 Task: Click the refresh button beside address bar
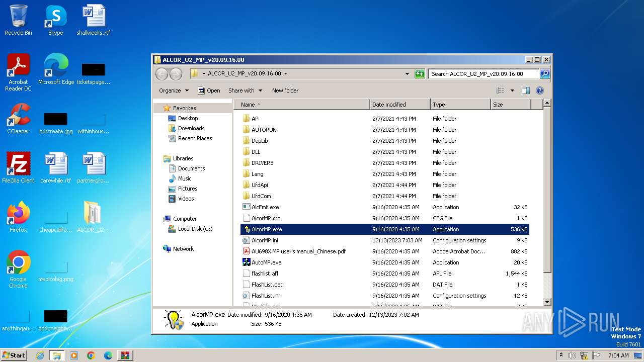pyautogui.click(x=420, y=74)
